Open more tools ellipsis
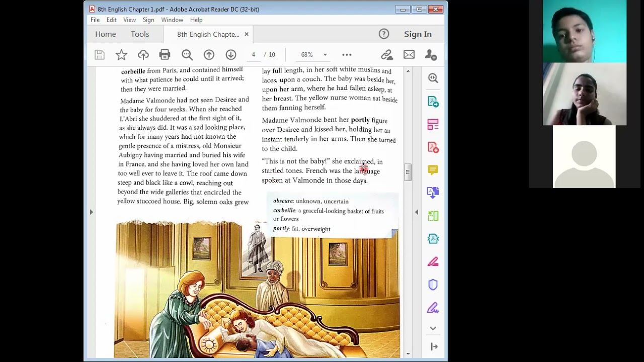 click(347, 55)
